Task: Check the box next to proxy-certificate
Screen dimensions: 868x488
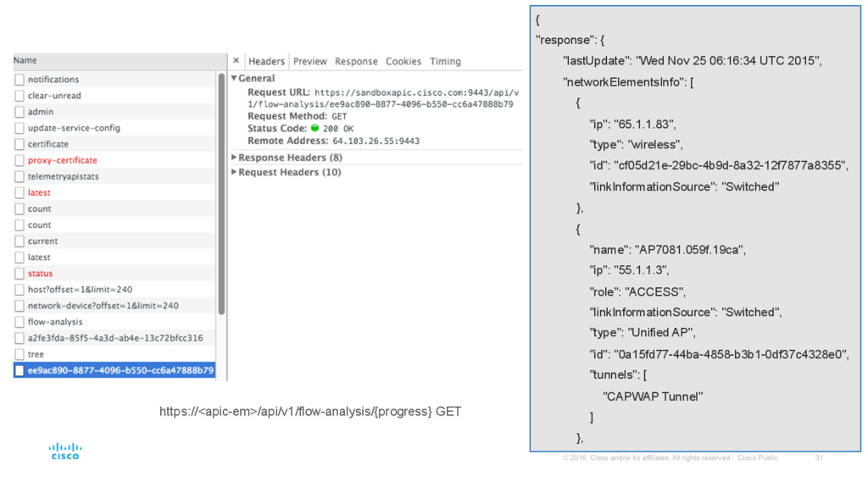Action: tap(19, 160)
